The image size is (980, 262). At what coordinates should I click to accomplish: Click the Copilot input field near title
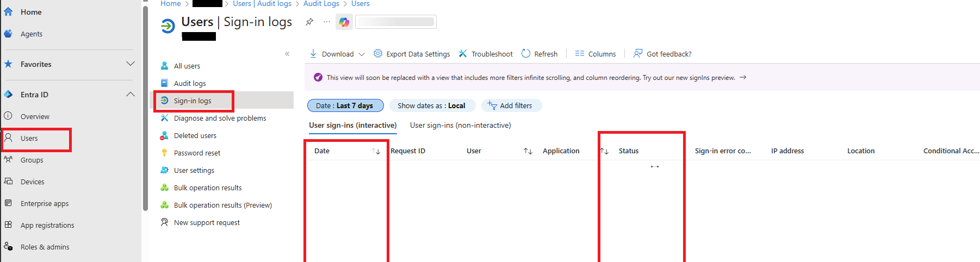pos(395,22)
